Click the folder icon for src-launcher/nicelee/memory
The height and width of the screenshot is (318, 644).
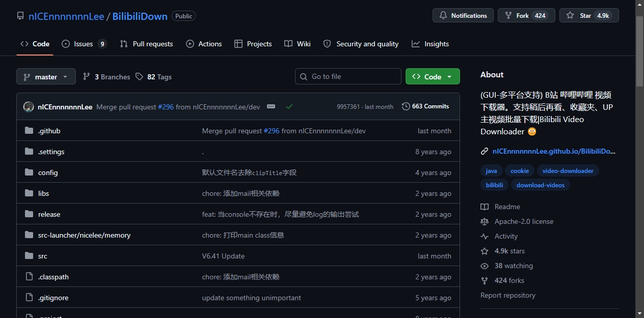coord(29,235)
